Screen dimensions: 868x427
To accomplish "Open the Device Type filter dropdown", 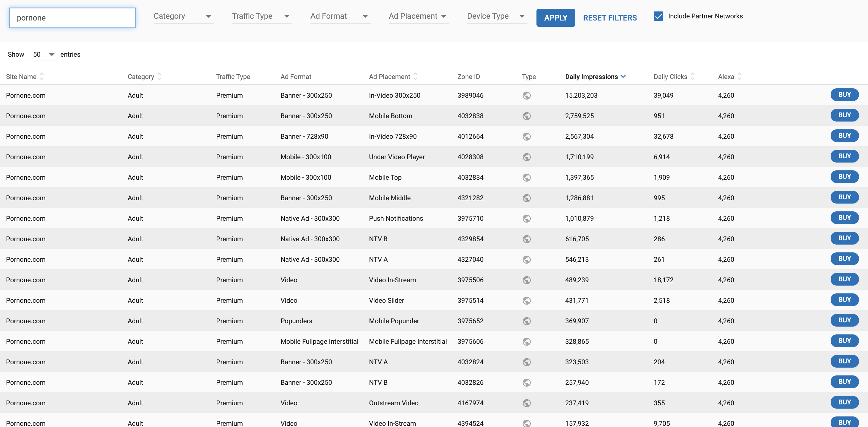I will click(x=497, y=16).
